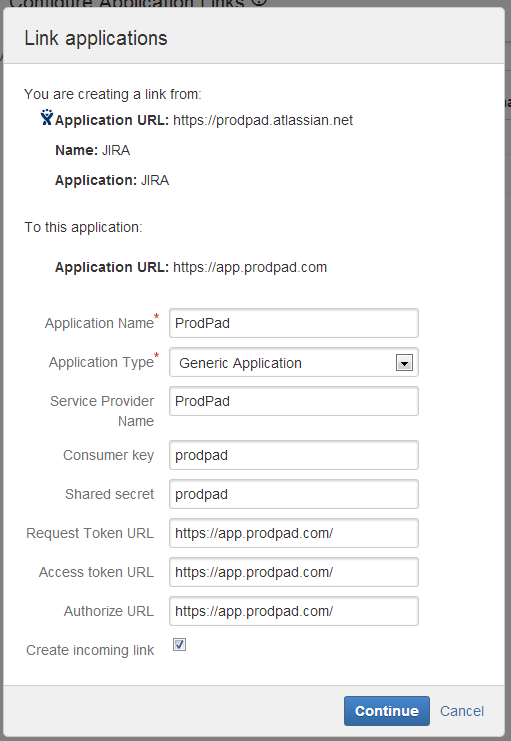Click the JIRA application icon beside Application URL
This screenshot has width=511, height=741.
46,117
